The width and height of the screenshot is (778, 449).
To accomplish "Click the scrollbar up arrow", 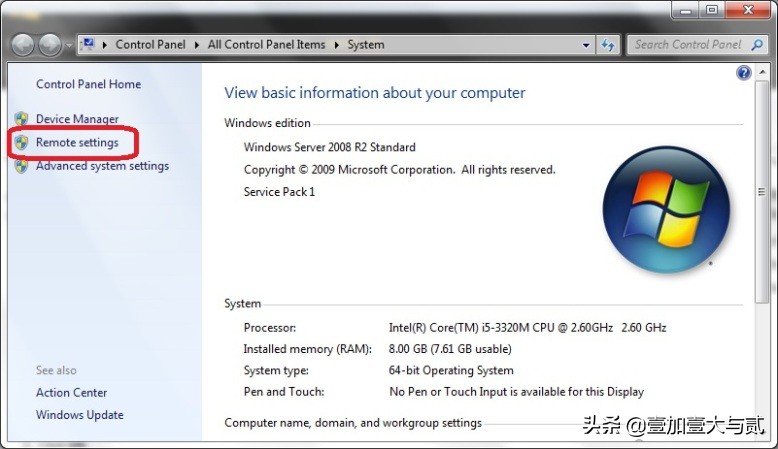I will [x=762, y=72].
